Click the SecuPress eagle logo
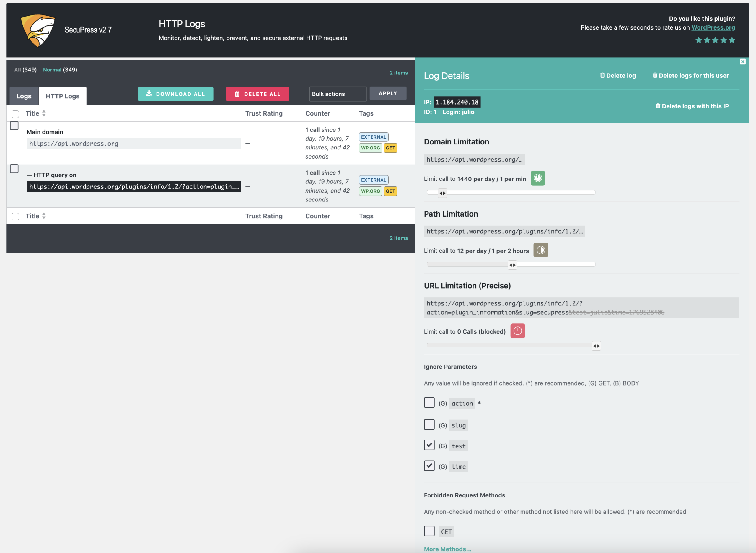This screenshot has height=553, width=756. click(38, 30)
